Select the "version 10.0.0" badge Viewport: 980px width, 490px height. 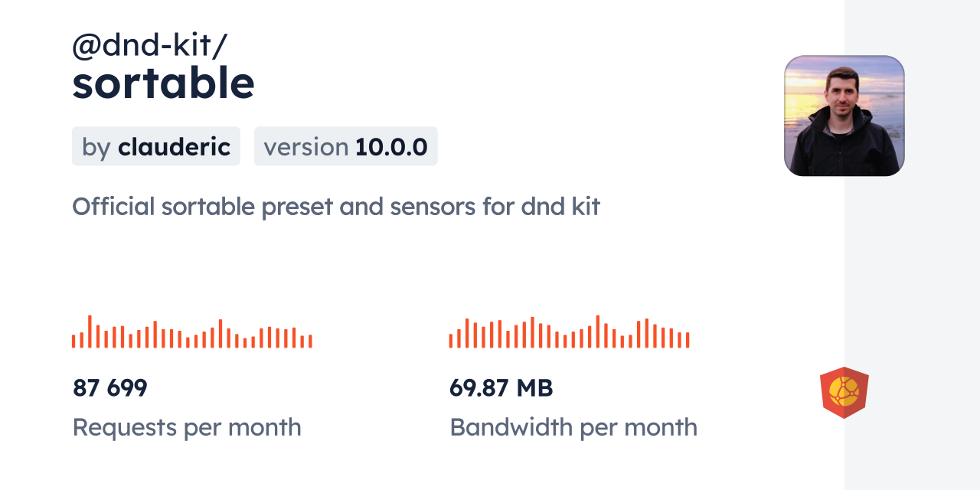345,146
